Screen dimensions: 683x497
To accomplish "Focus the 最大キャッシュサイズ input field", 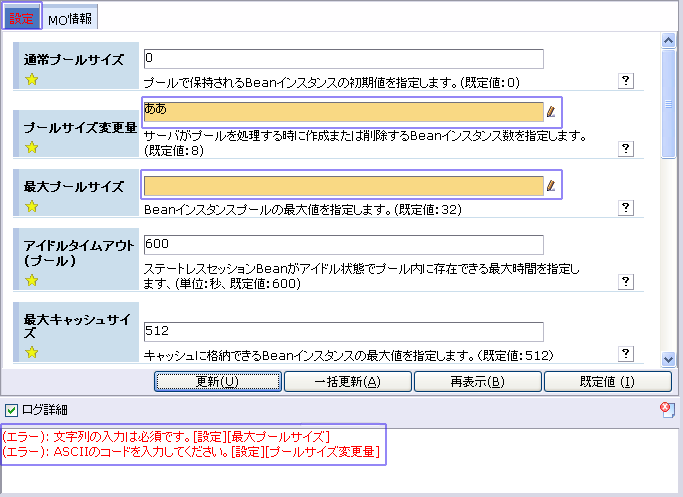I will [x=343, y=331].
